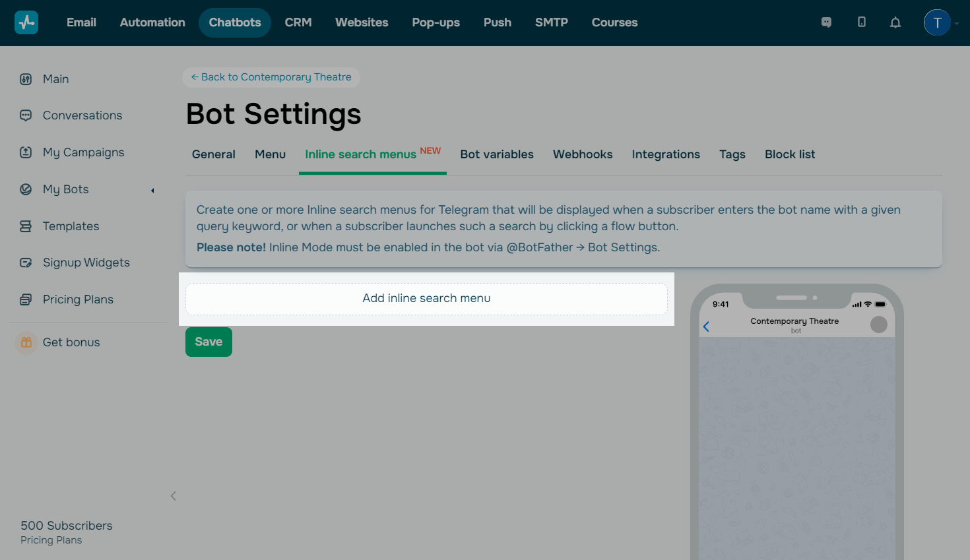Click the My Campaigns icon

tap(26, 152)
